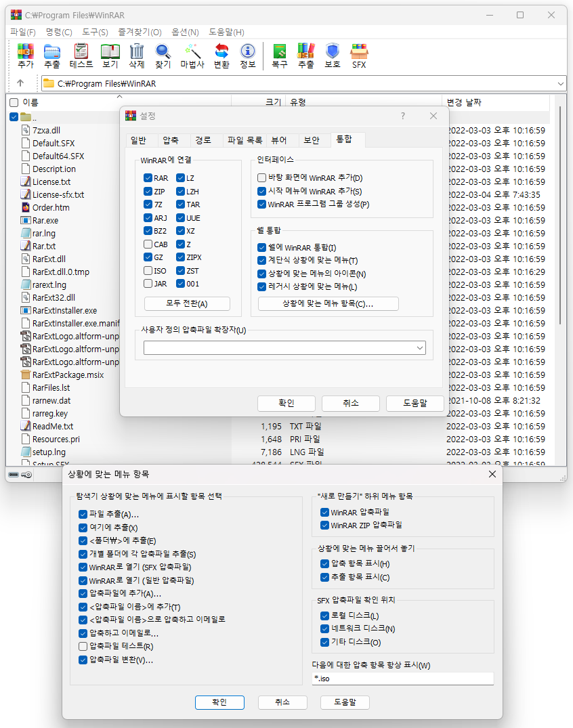Viewport: 573px width, 728px height.
Task: Enable 압축파일 테스트 context menu checkbox
Action: [x=83, y=646]
